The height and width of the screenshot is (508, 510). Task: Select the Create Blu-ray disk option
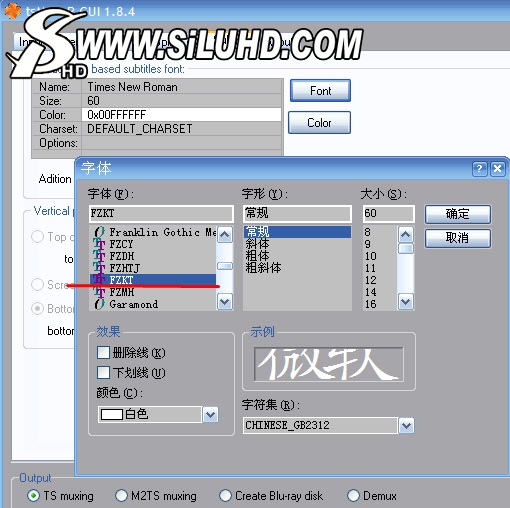pos(225,496)
